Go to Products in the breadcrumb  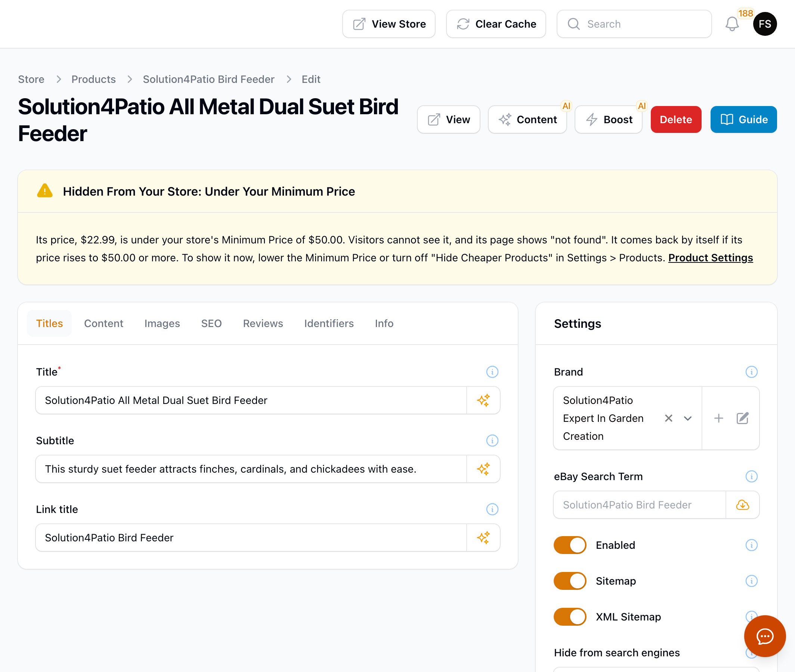coord(93,79)
